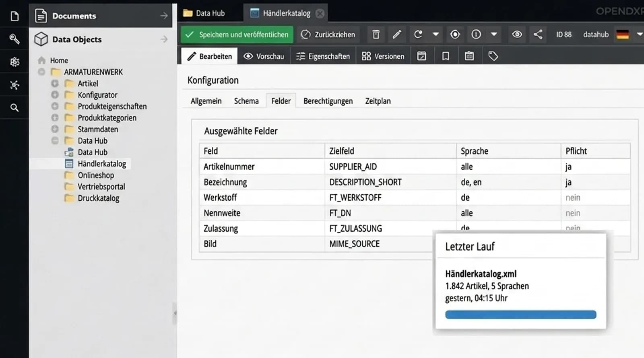644x358 pixels.
Task: Collapse the ARMATURENWERK tree node
Action: pos(41,72)
